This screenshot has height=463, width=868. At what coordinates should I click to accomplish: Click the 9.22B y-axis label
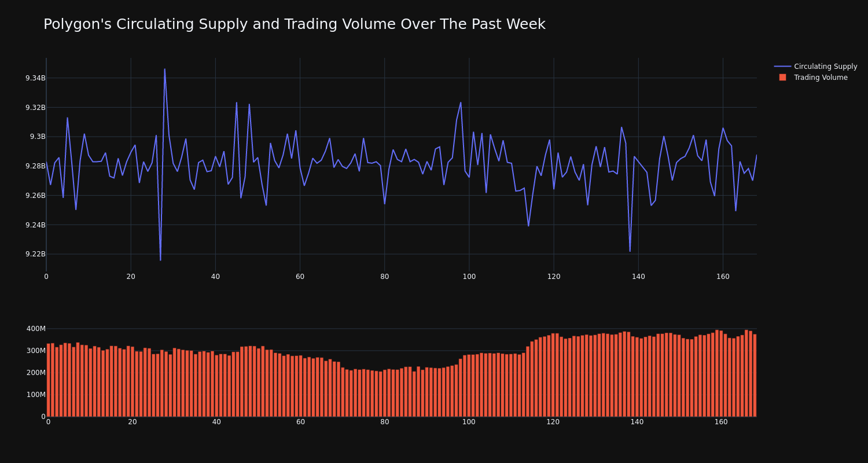point(35,254)
